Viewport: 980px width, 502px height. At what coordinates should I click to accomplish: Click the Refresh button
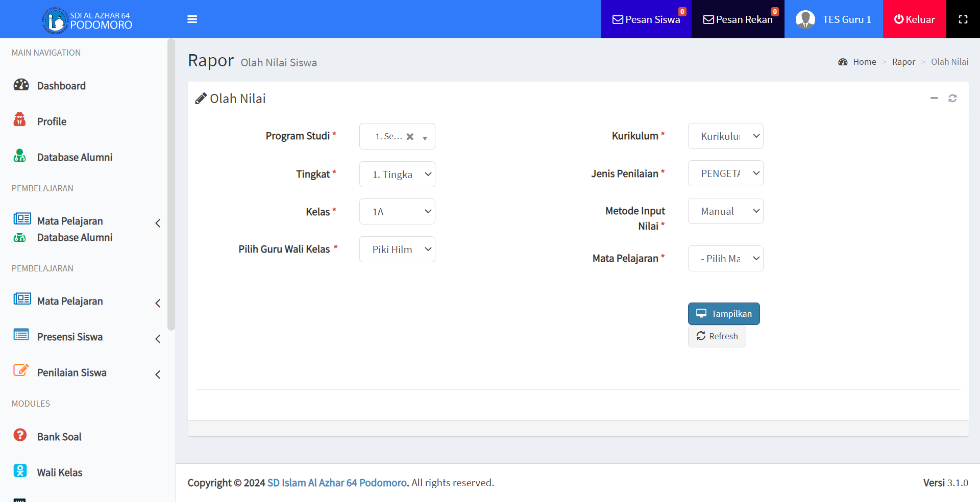pyautogui.click(x=717, y=336)
